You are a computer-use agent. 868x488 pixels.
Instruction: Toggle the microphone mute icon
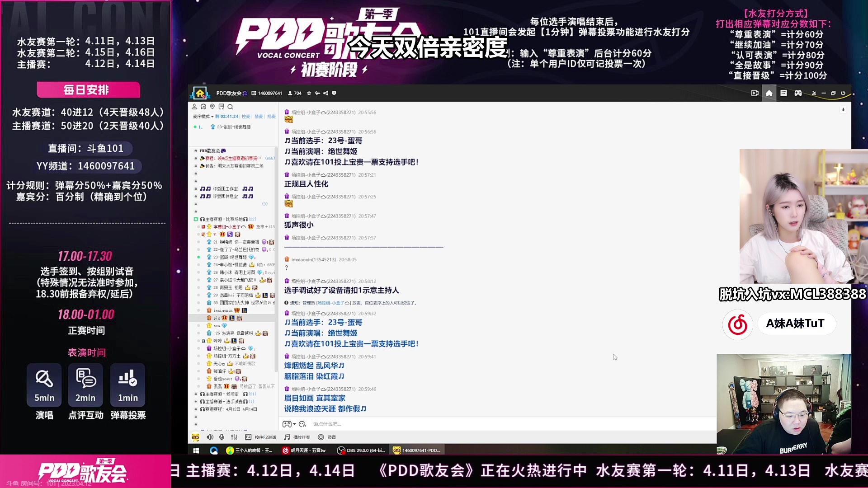pos(222,437)
